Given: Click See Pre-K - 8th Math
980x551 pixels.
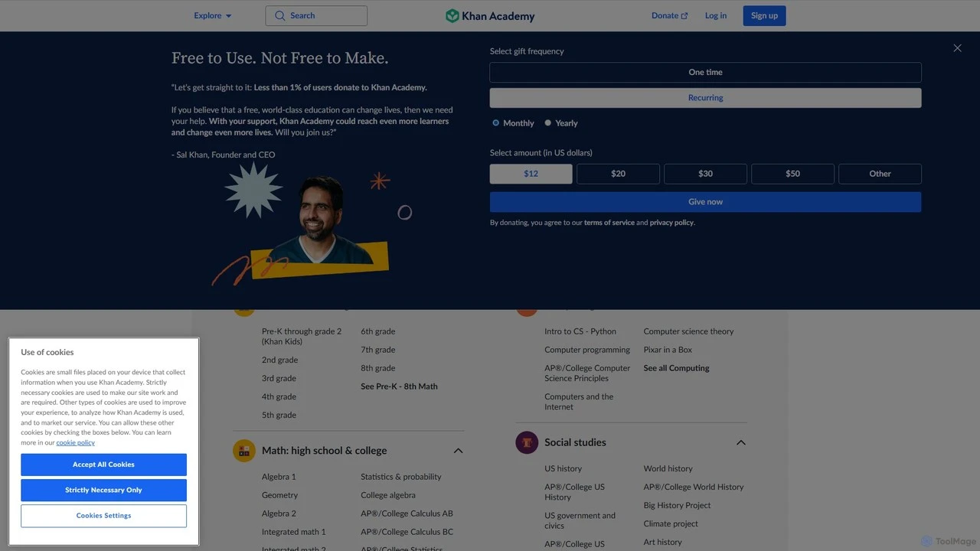Looking at the screenshot, I should (x=399, y=386).
